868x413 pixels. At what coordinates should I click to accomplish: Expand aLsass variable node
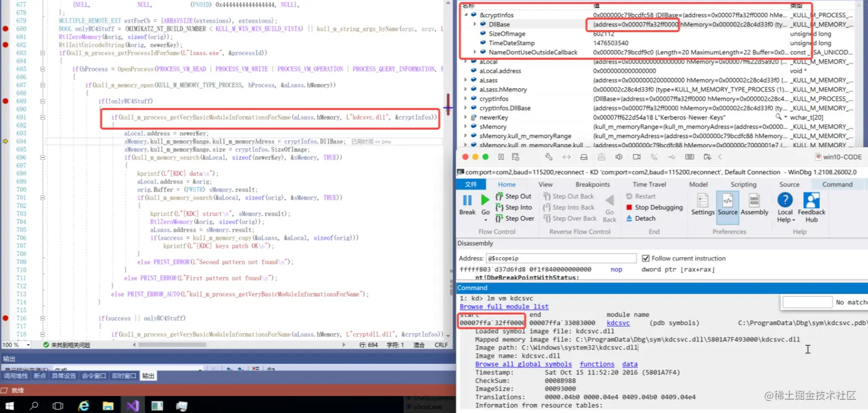466,80
